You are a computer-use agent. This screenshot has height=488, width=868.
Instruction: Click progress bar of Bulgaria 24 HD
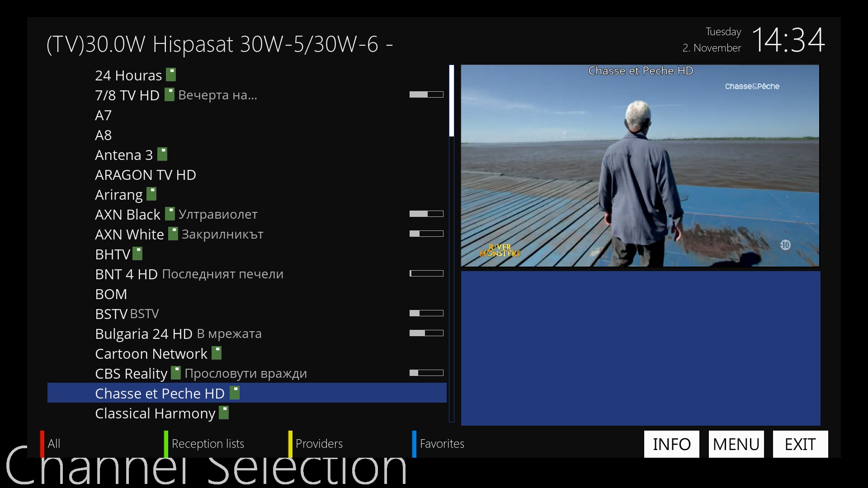(426, 333)
